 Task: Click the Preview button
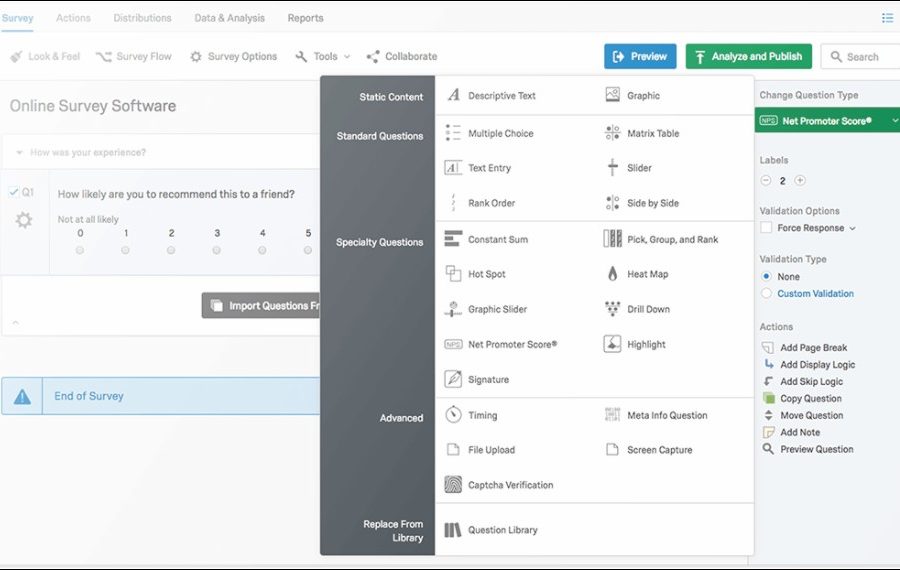pyautogui.click(x=640, y=57)
